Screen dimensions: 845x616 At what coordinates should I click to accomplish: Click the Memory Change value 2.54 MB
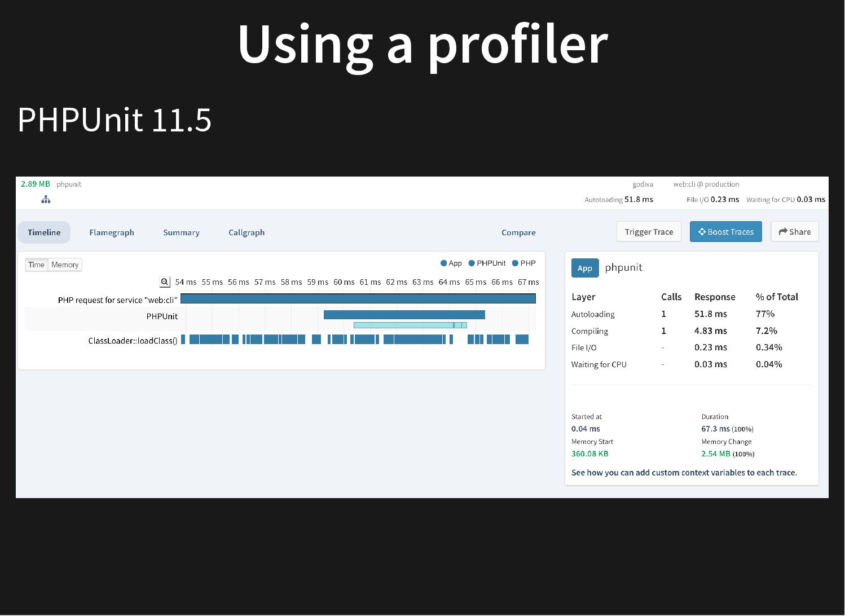tap(716, 454)
